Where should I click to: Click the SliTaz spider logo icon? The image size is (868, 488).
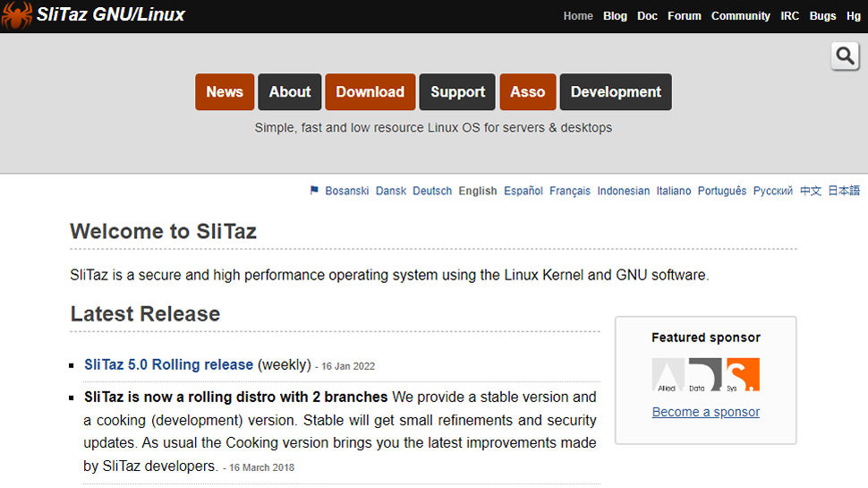[16, 15]
